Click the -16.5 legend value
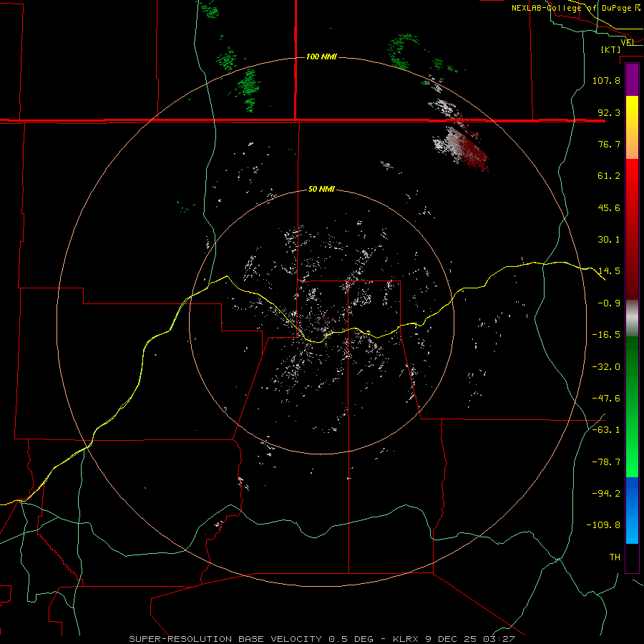 [x=606, y=335]
